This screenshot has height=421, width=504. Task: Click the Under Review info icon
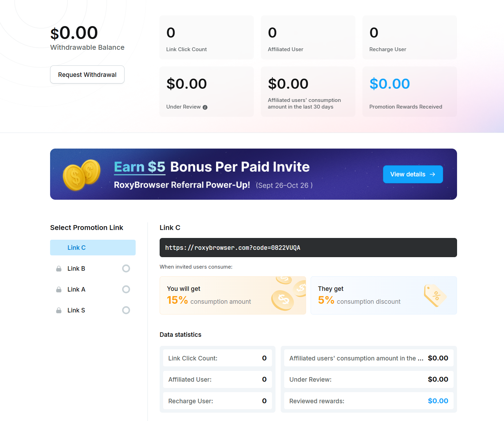pos(205,107)
